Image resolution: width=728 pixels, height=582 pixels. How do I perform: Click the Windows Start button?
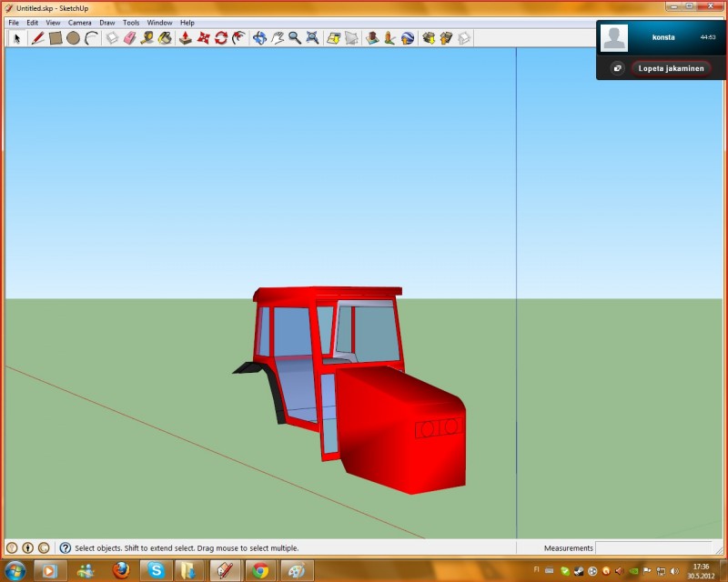(15, 570)
